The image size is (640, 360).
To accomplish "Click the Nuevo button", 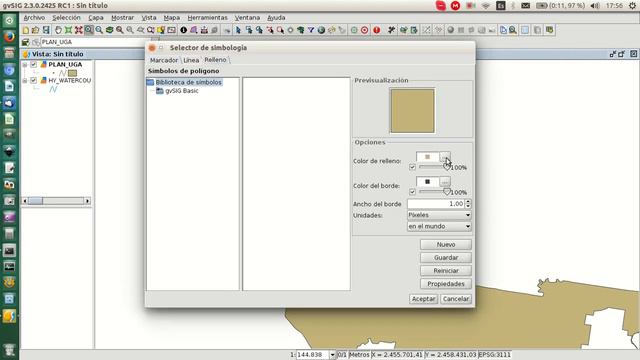I will pos(446,244).
